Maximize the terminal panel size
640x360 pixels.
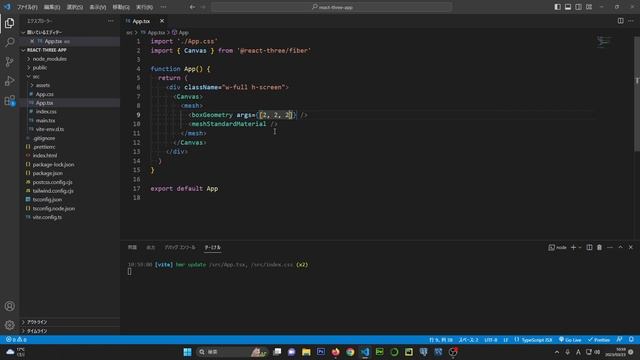pos(620,247)
